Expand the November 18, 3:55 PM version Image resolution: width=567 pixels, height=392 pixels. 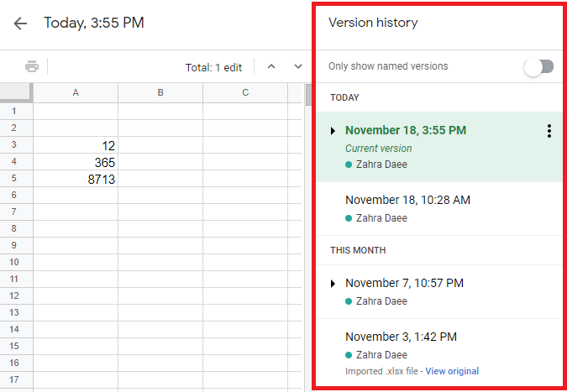pos(333,131)
